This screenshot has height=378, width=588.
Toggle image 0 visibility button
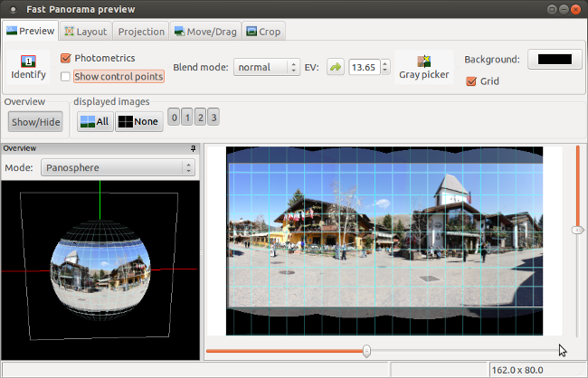[x=173, y=118]
